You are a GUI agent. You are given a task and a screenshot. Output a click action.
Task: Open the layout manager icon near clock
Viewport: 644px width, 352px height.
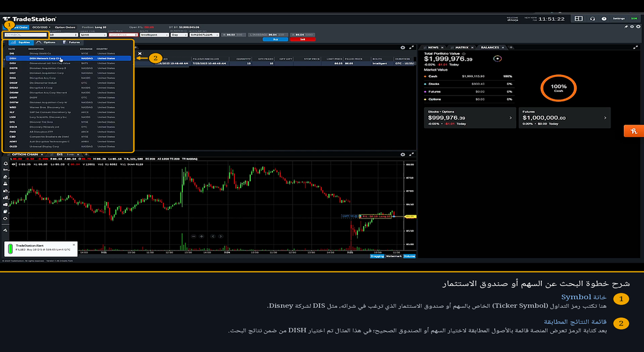click(579, 18)
